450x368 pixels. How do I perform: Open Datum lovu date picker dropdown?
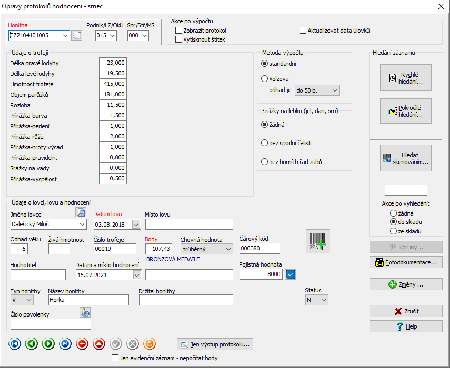136,224
